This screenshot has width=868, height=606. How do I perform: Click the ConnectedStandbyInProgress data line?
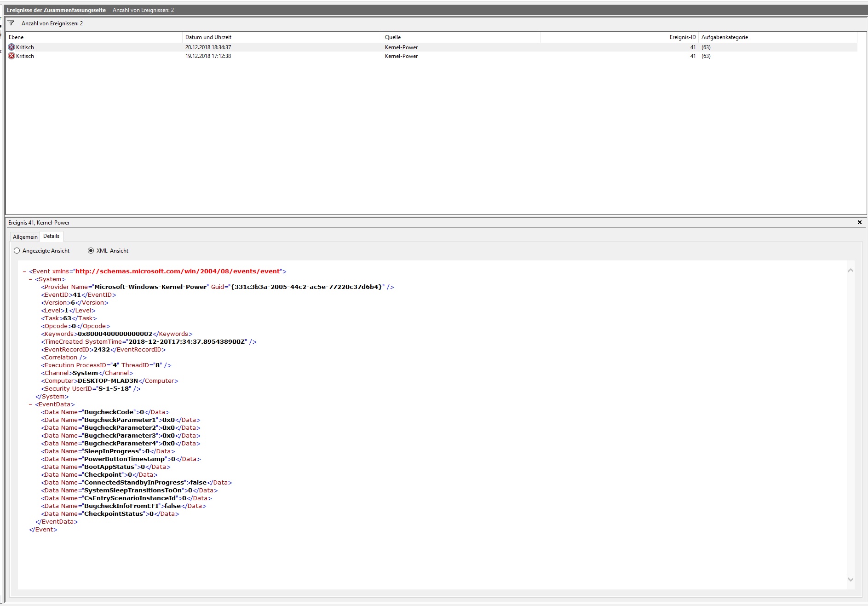coord(137,483)
